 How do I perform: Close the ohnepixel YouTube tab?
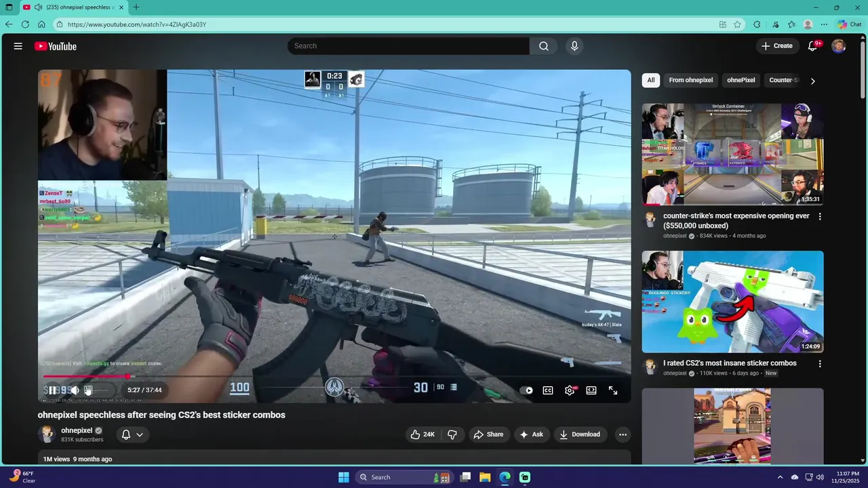121,7
